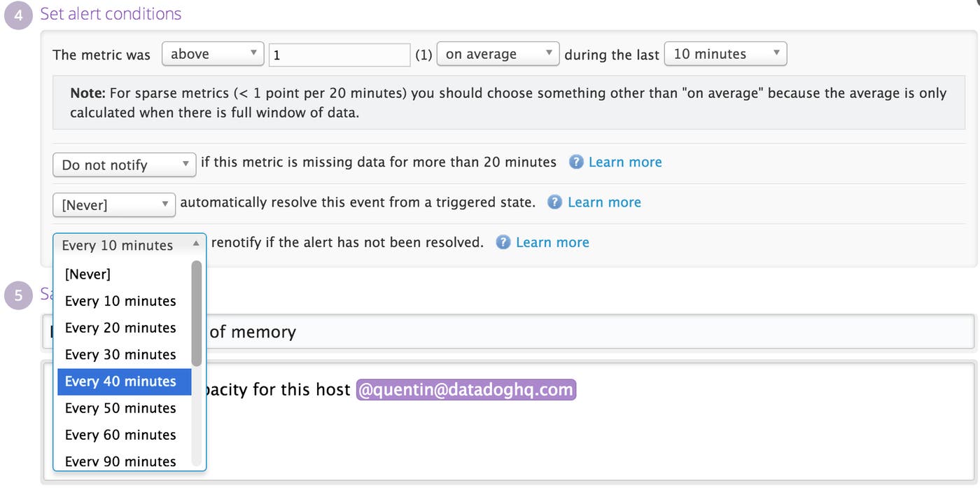Select 'Every 30 minutes' from the list
This screenshot has height=488, width=980.
point(120,354)
